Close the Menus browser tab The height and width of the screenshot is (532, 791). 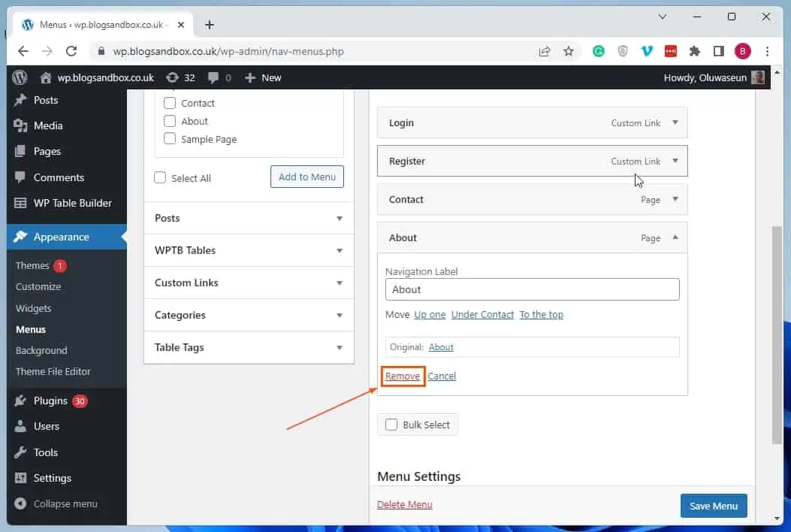(x=180, y=24)
